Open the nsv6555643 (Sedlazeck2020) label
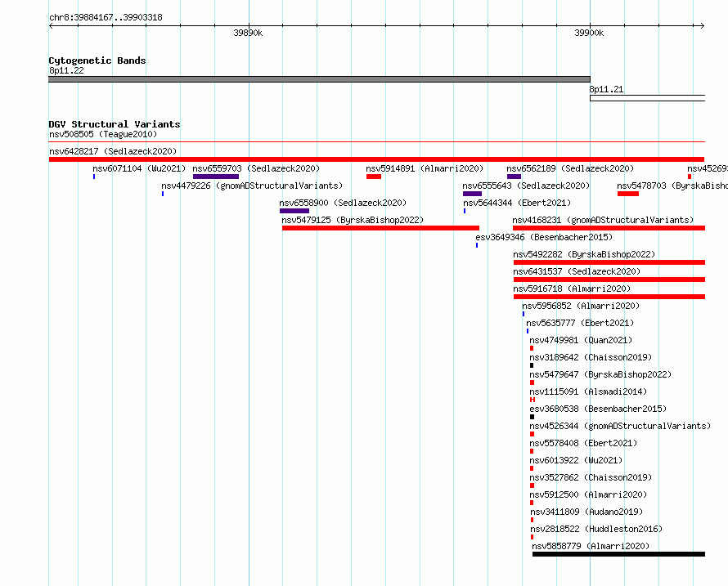Viewport: 728px width, 586px height. [526, 186]
